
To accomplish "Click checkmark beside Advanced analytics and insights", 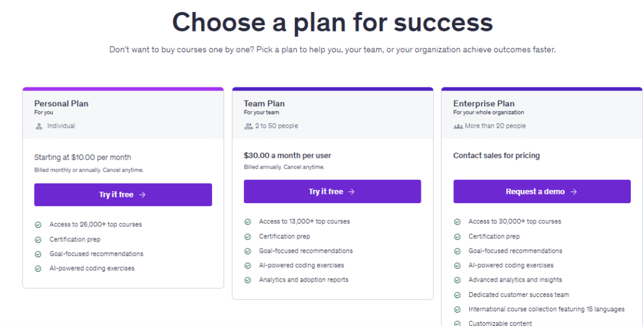I will point(457,280).
